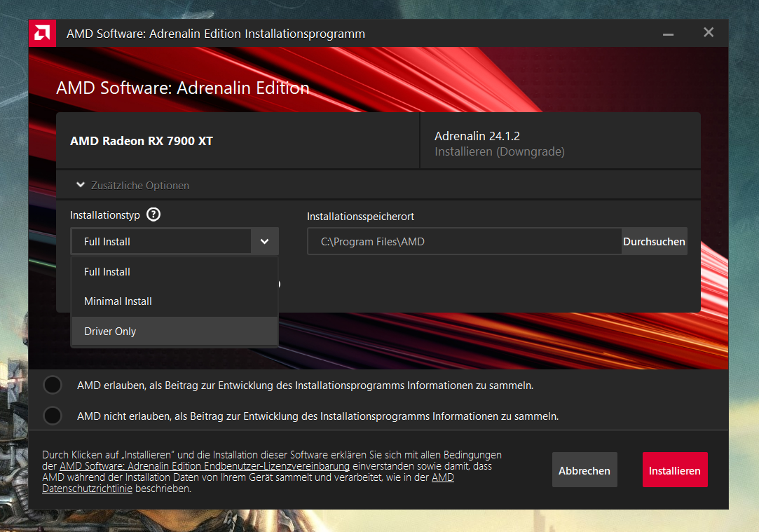
Task: Select Minimal Install from the list
Action: [117, 301]
